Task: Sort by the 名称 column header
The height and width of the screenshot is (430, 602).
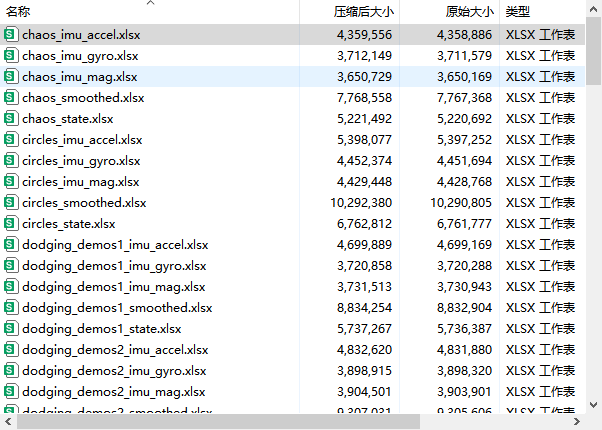Action: (150, 12)
